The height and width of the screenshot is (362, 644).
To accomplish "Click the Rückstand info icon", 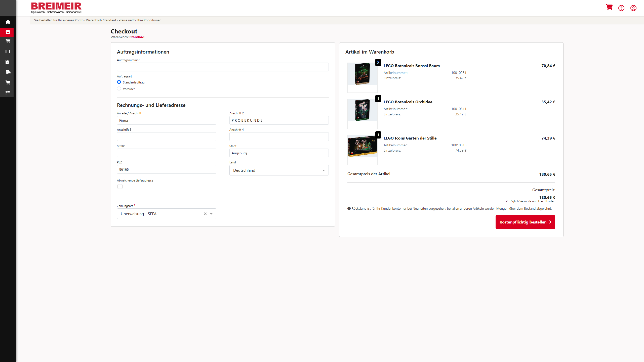I will [349, 208].
